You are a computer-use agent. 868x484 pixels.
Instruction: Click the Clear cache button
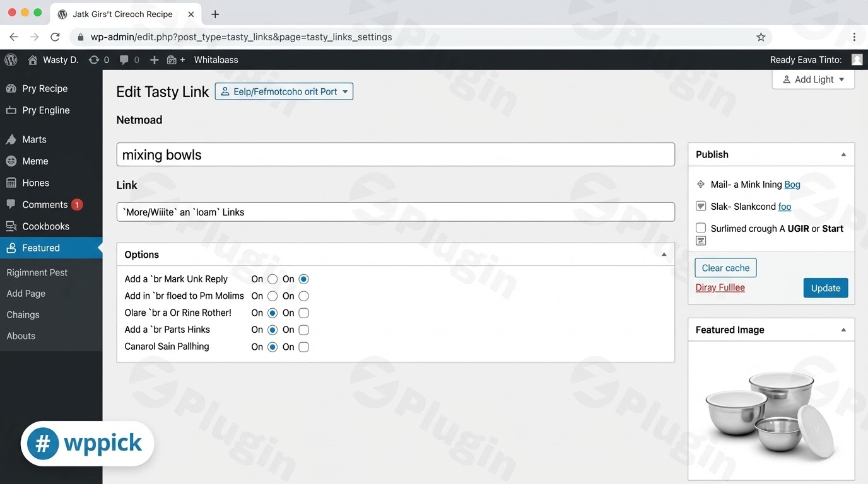click(x=725, y=268)
